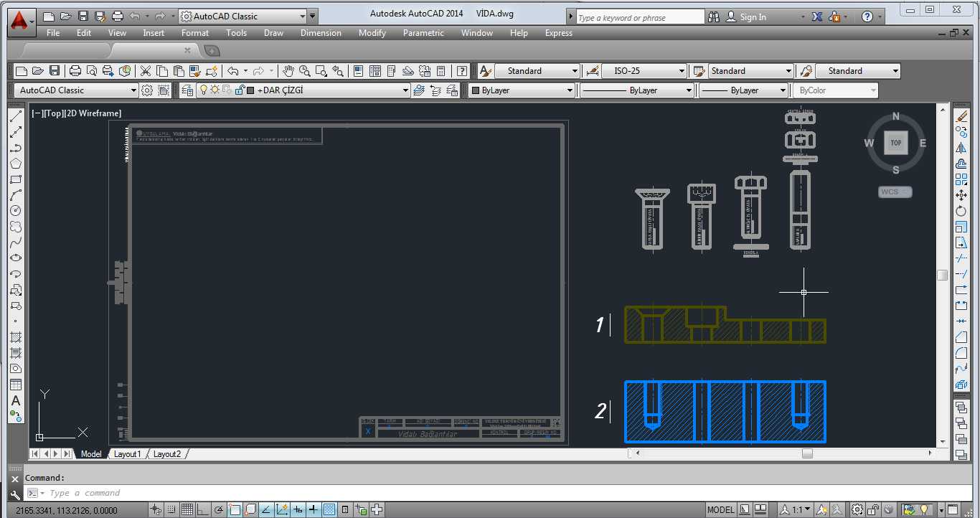
Task: Click the Erase tool
Action: (x=961, y=116)
